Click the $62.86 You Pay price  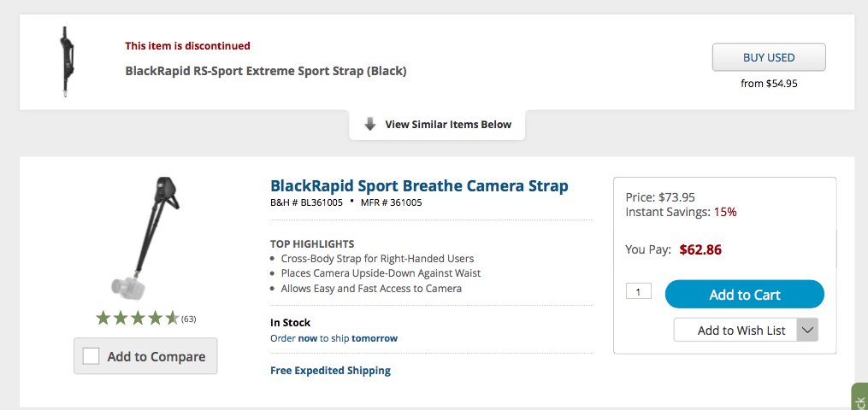pyautogui.click(x=700, y=249)
